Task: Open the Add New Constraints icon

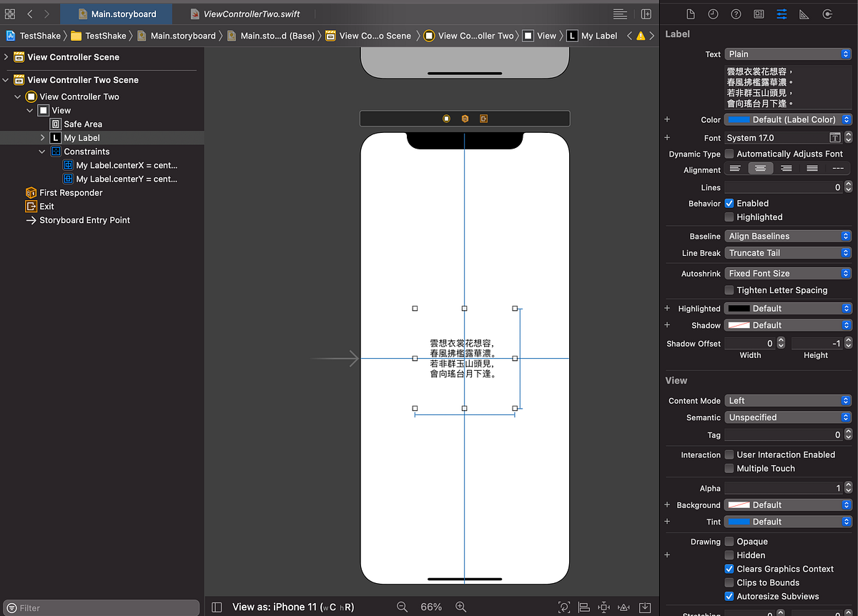Action: (603, 607)
